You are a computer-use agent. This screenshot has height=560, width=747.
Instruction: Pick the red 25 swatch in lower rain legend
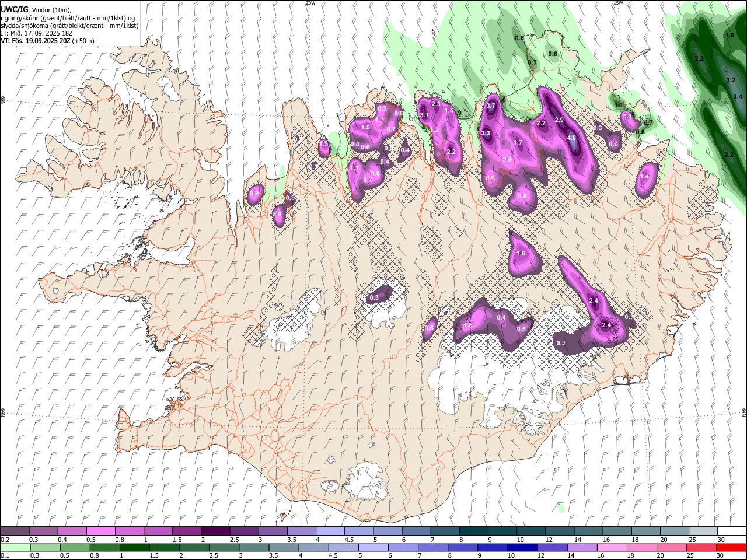tap(701, 547)
